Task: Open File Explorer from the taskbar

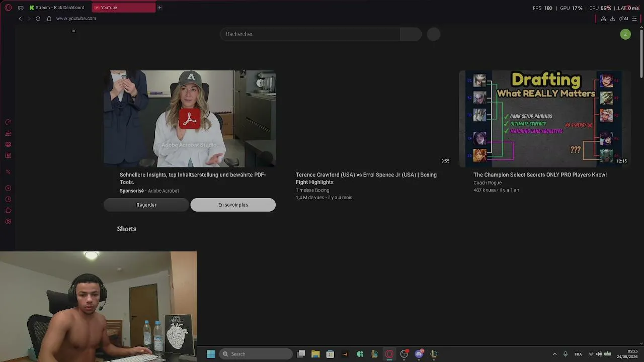Action: pos(315,354)
